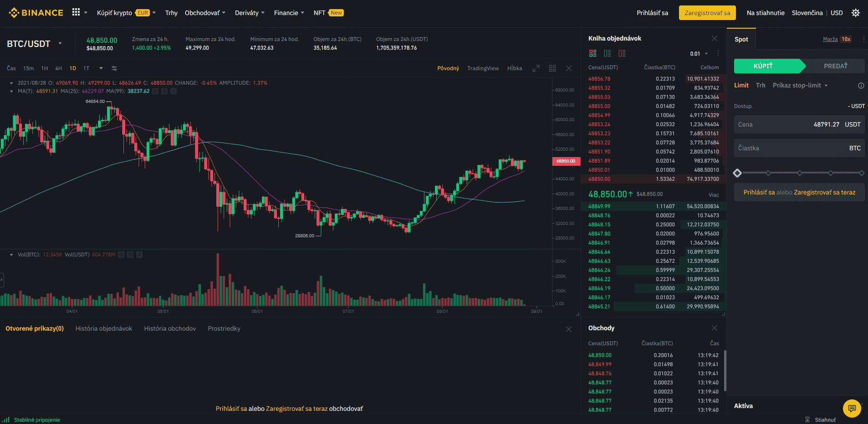This screenshot has width=868, height=424.
Task: Click the Zaregistrovať sa button
Action: click(707, 13)
